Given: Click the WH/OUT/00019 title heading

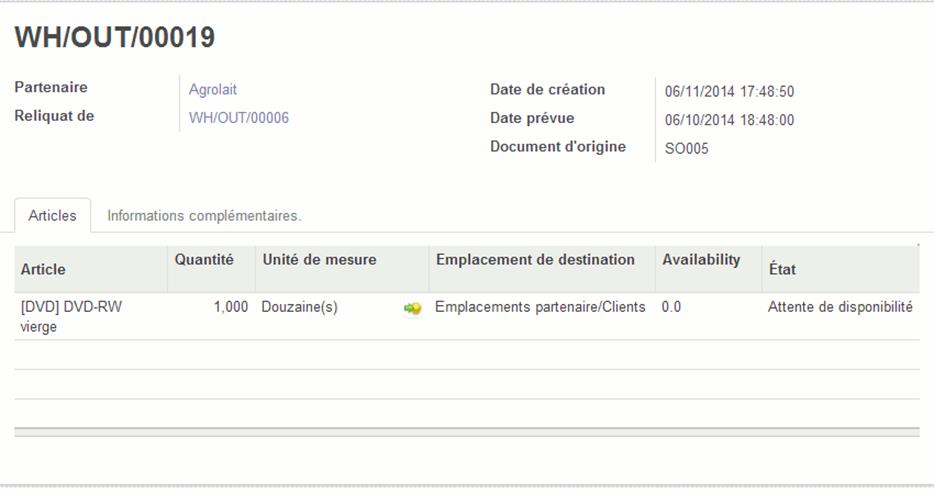Looking at the screenshot, I should point(114,37).
